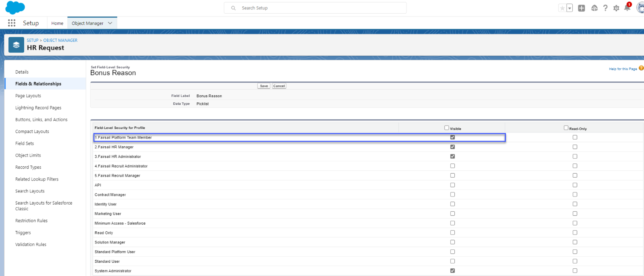This screenshot has height=276, width=644.
Task: Expand the Favorites list dropdown arrow
Action: click(x=570, y=8)
